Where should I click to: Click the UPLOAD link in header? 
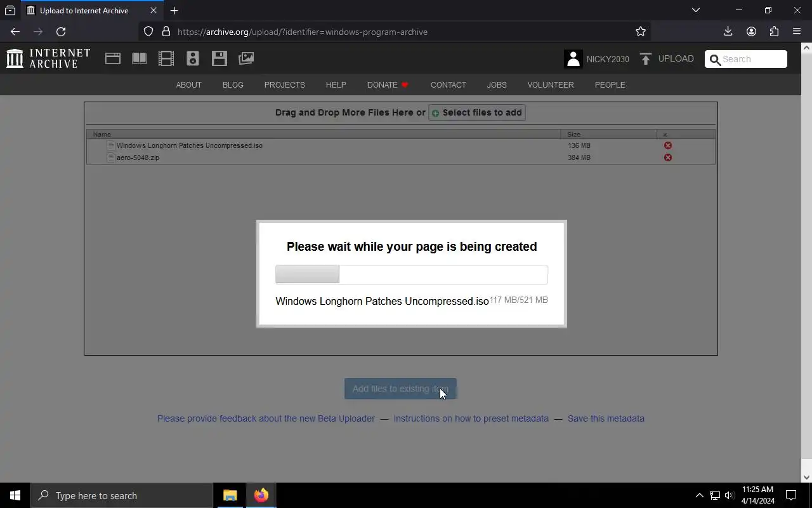pos(676,58)
